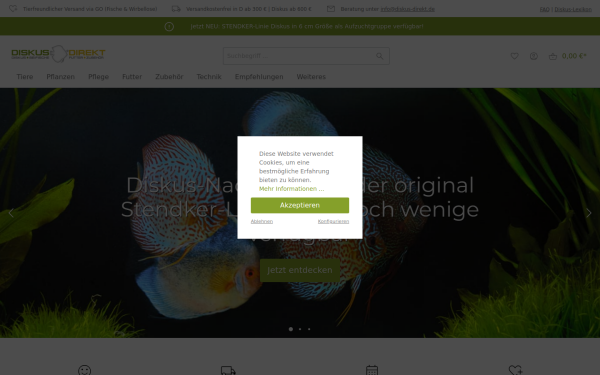Click the truck icon beside Versandkostenfrei
This screenshot has height=375, width=600.
tap(176, 8)
